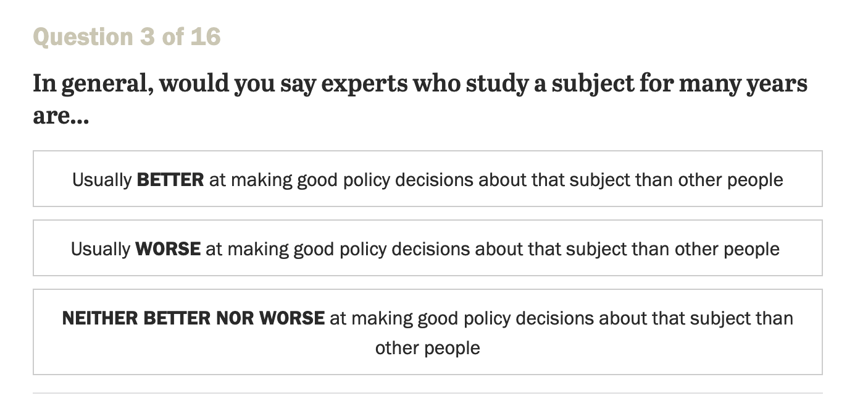This screenshot has height=403, width=868.
Task: Click the horizontal divider below the answers
Action: coord(427,392)
